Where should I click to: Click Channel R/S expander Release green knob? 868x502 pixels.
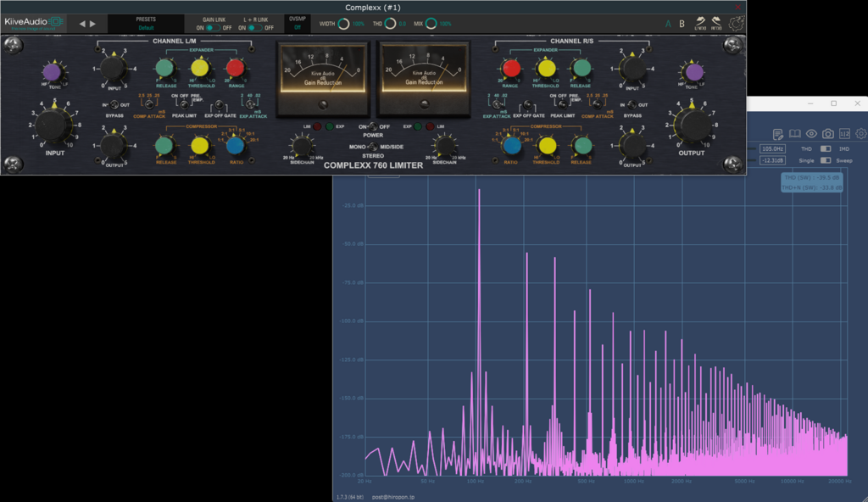click(581, 68)
